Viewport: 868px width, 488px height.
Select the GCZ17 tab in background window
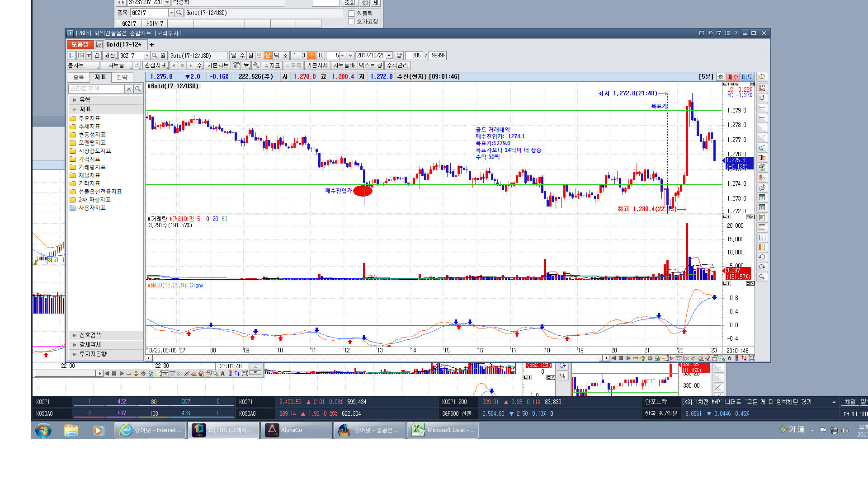point(129,23)
